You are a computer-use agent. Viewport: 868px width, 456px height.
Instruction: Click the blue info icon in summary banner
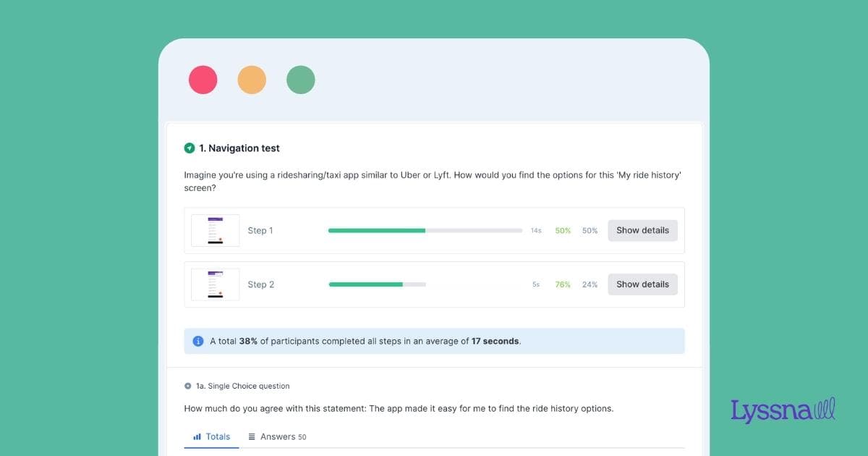click(x=198, y=341)
